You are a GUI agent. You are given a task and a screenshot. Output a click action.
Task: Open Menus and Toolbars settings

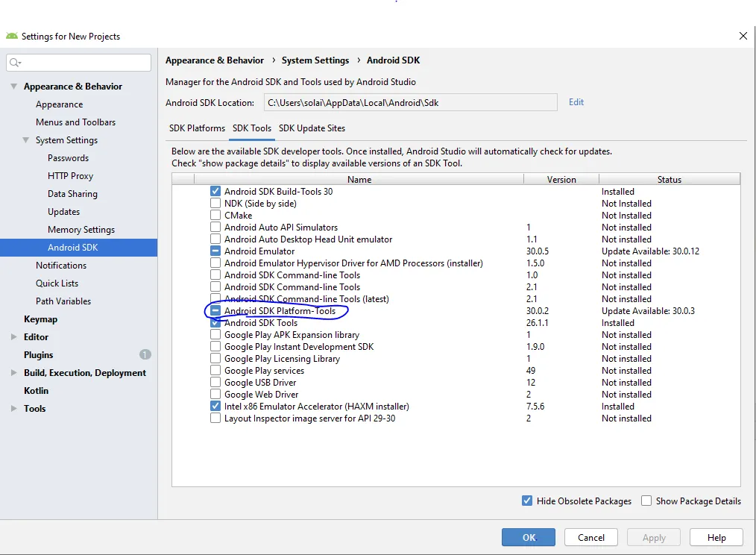(x=76, y=122)
